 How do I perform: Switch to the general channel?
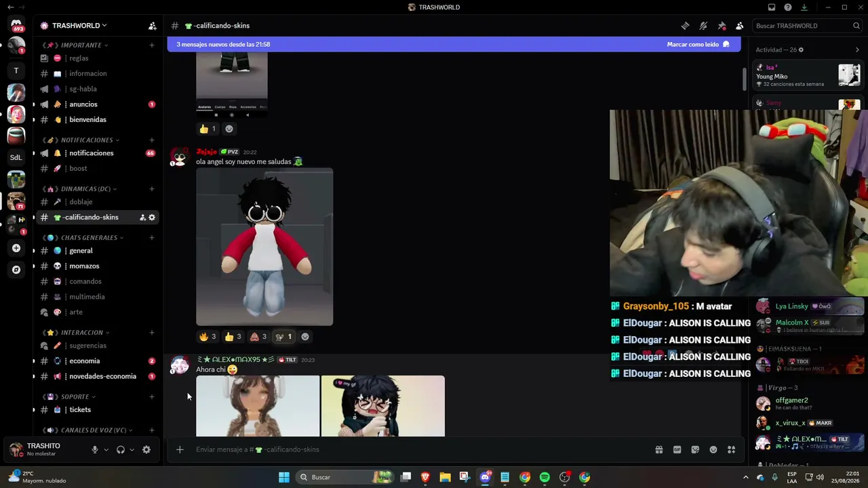tap(96, 251)
